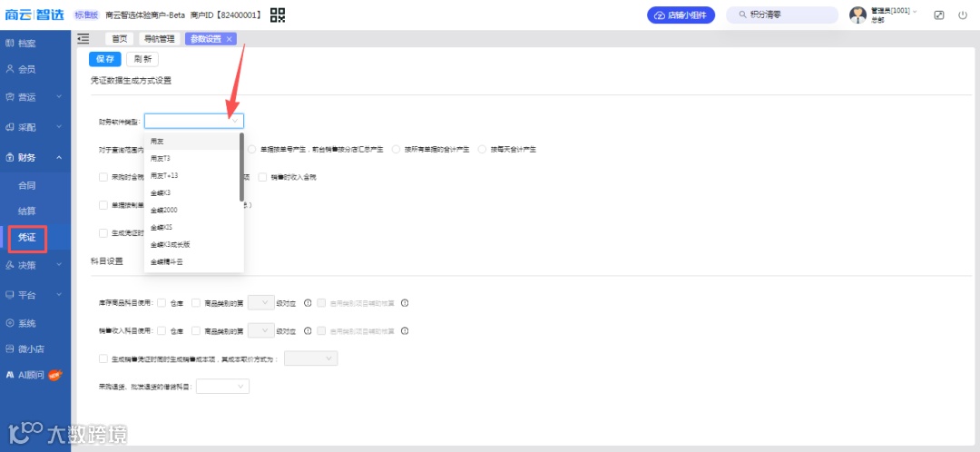The width and height of the screenshot is (980, 452).
Task: Select the 按每天合计产生 radio option
Action: 482,150
